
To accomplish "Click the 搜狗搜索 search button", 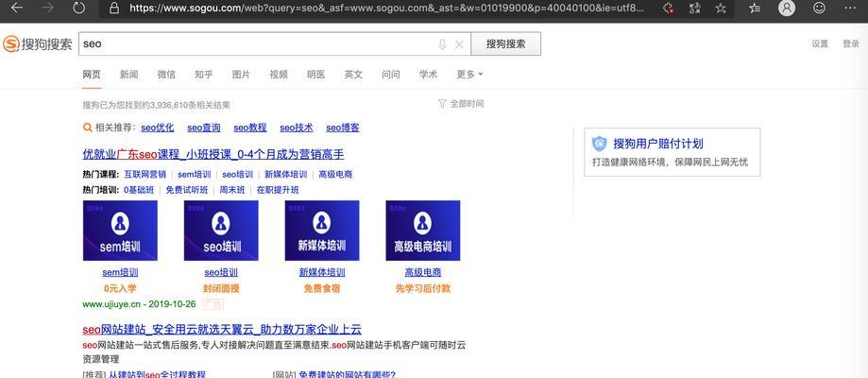I will pos(506,44).
